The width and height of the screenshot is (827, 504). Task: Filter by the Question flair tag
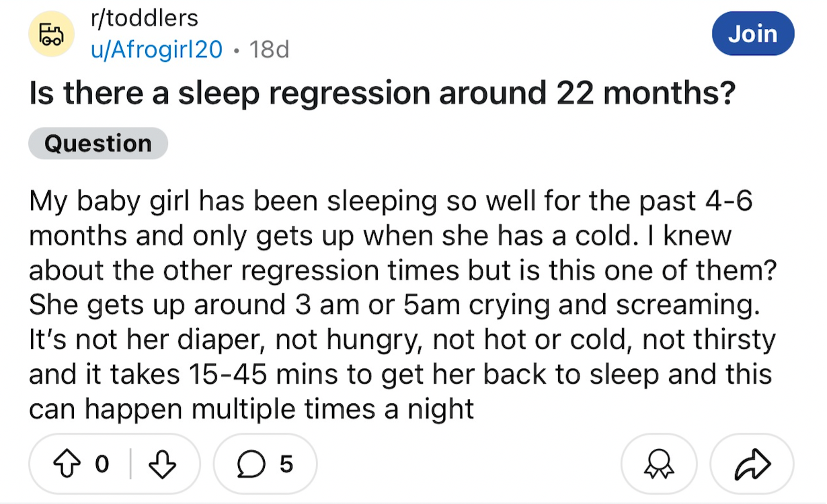coord(98,143)
